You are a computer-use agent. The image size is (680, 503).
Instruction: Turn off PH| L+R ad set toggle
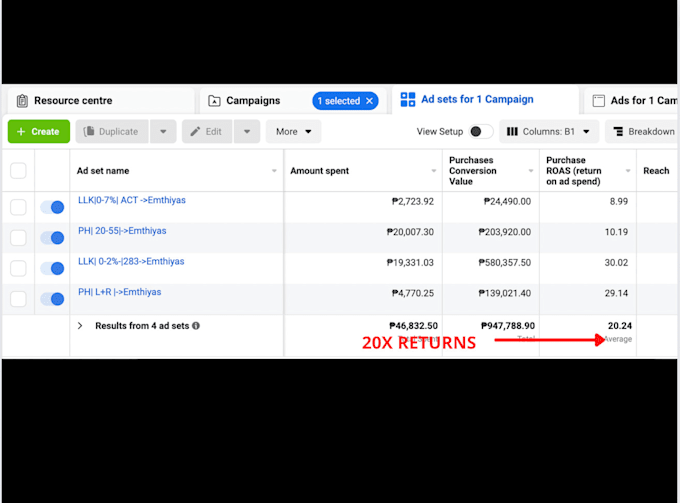click(52, 299)
